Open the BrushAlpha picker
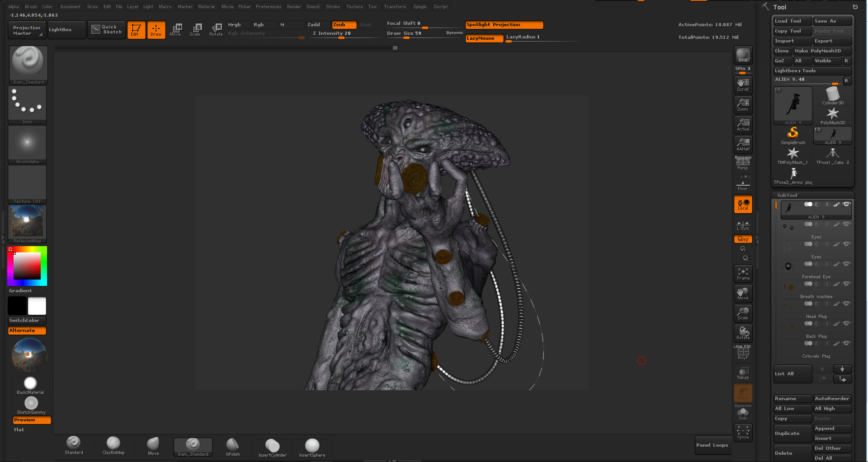868x462 pixels. (x=27, y=145)
